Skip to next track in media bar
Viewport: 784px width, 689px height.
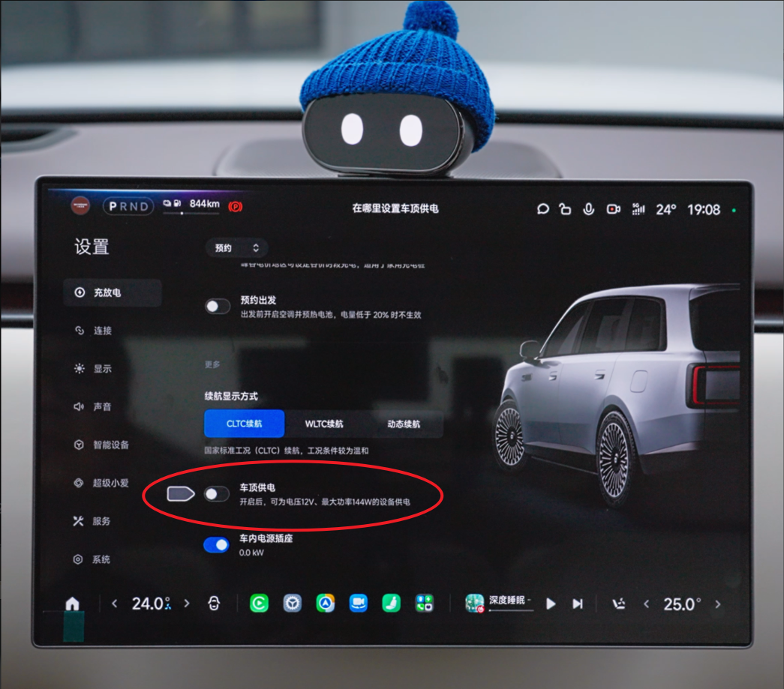tap(578, 604)
